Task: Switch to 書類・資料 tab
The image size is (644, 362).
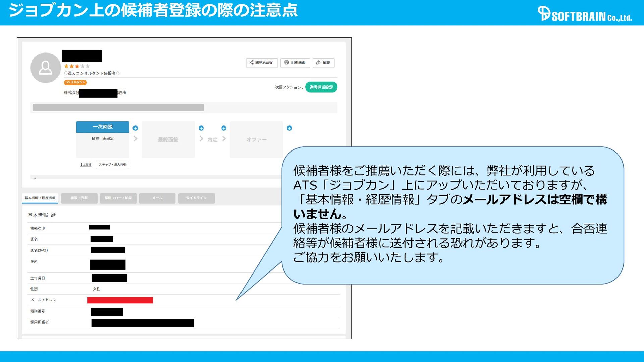Action: click(x=79, y=198)
